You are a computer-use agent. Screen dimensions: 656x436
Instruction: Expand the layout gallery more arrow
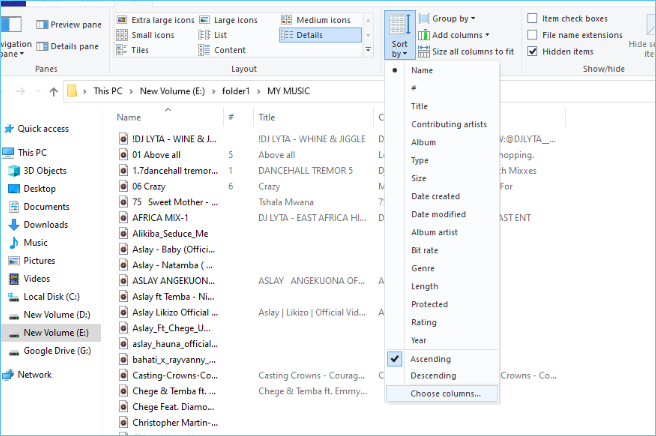point(369,50)
